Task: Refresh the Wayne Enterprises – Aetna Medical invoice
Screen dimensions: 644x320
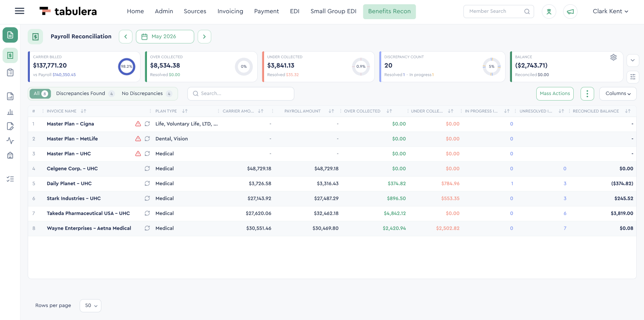Action: pyautogui.click(x=147, y=228)
